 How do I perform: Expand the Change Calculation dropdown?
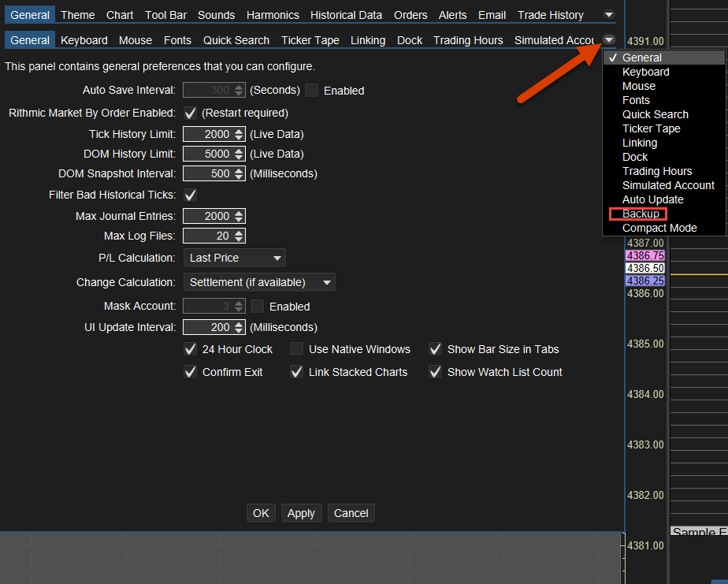point(259,282)
